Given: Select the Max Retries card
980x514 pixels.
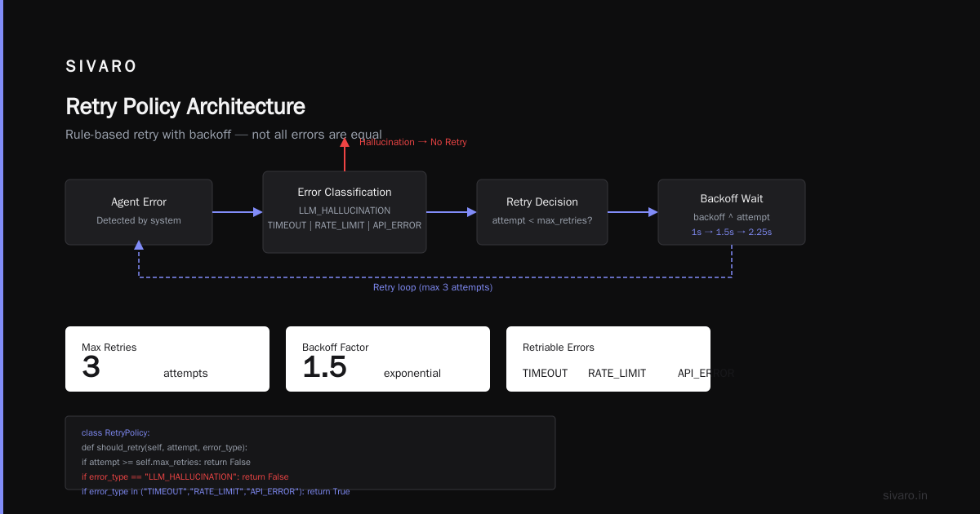Looking at the screenshot, I should (167, 359).
